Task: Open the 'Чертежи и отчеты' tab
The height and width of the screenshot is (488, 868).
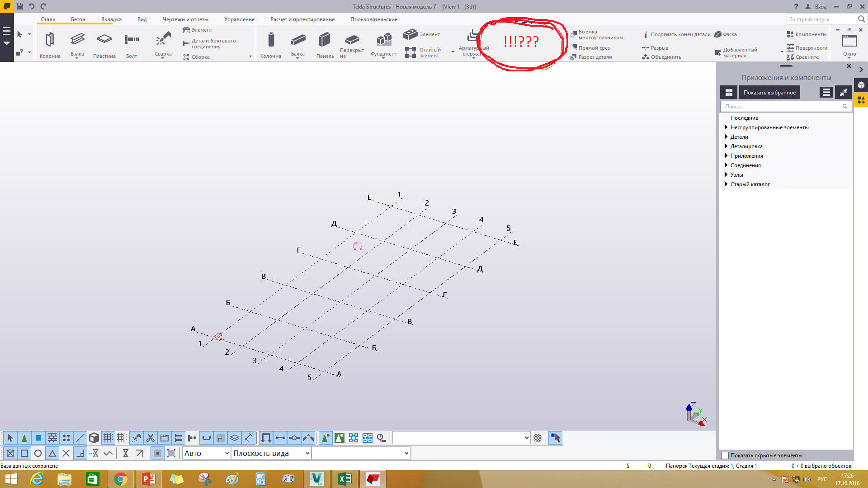Action: [x=185, y=19]
